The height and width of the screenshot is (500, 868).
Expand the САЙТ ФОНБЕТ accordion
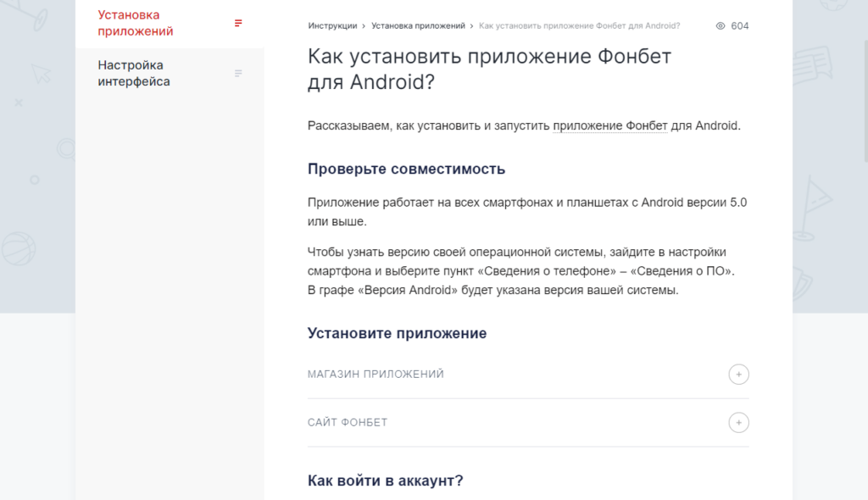click(x=528, y=423)
